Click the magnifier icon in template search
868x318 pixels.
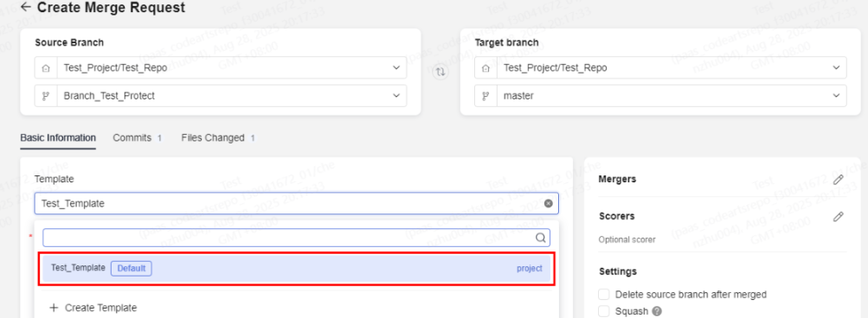(x=541, y=238)
